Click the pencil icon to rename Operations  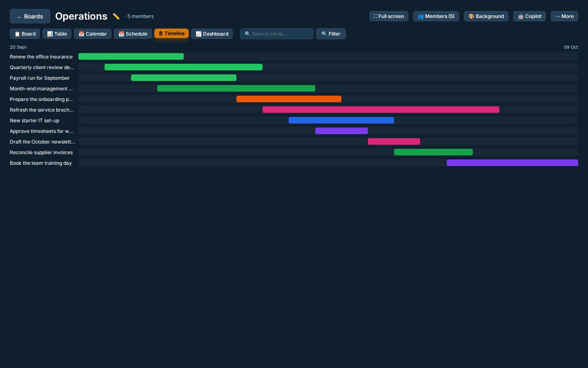coord(116,16)
